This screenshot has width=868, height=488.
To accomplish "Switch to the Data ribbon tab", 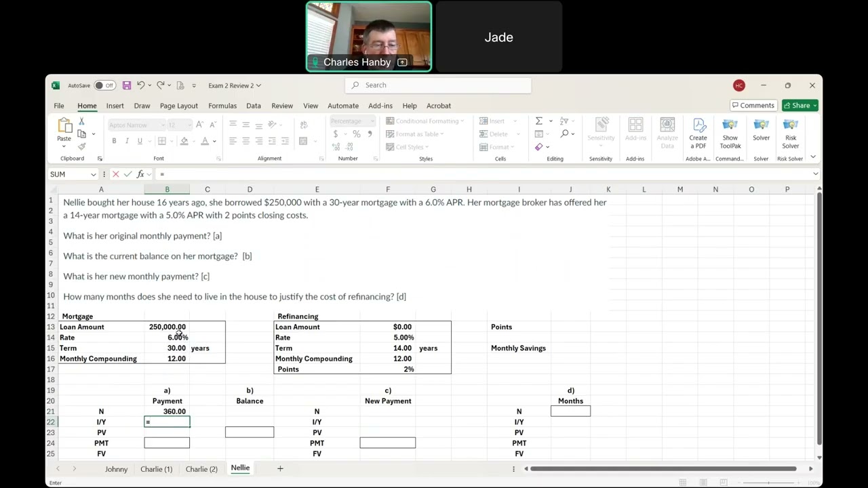I will click(x=254, y=106).
